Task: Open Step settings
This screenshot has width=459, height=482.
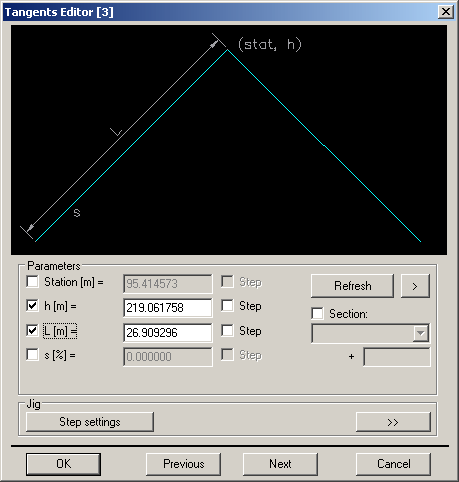Action: tap(90, 422)
